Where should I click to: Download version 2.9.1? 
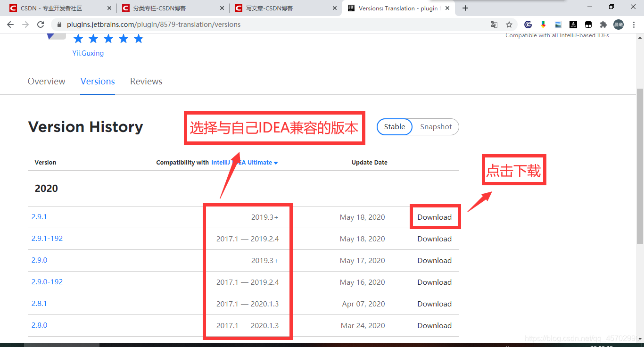(x=435, y=217)
